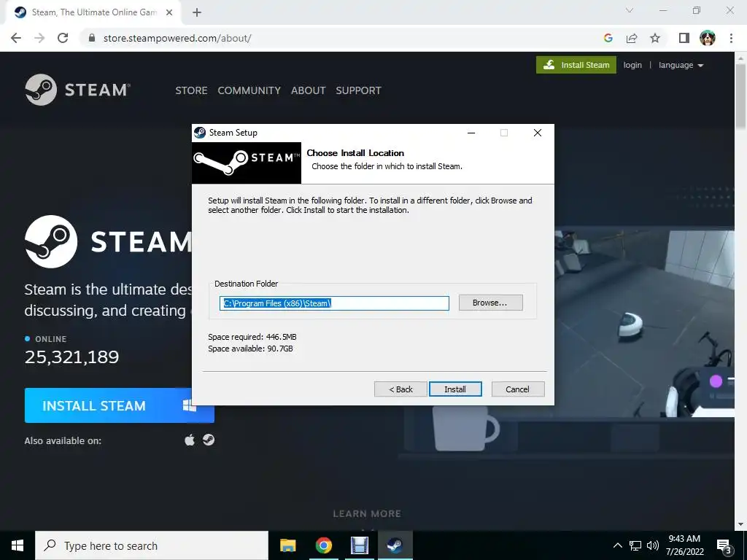Viewport: 747px width, 560px height.
Task: Select the Steam, The Ultimate Online Game tab
Action: click(93, 12)
